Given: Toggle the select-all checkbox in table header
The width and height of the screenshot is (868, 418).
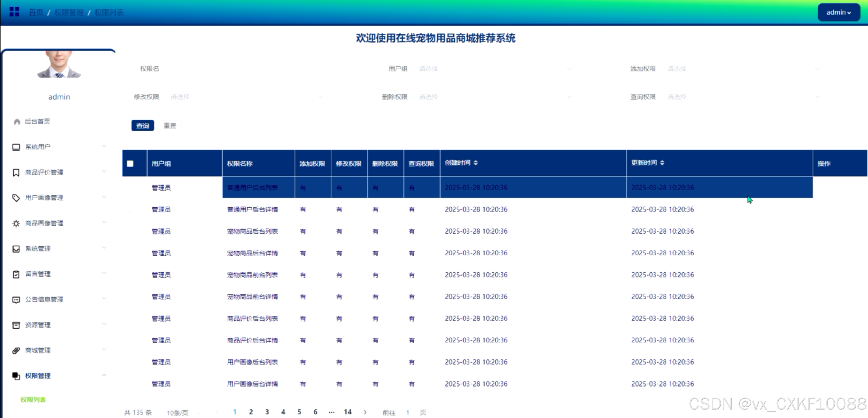Looking at the screenshot, I should coord(130,163).
